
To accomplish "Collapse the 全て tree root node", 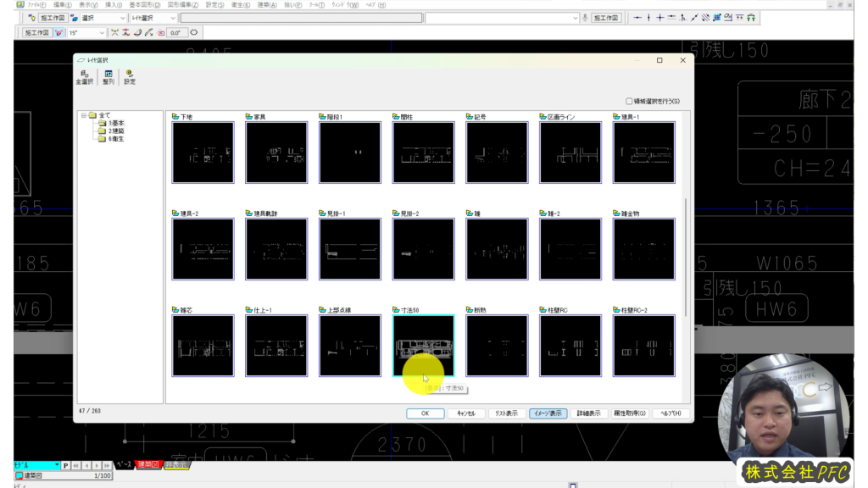I will coord(84,115).
